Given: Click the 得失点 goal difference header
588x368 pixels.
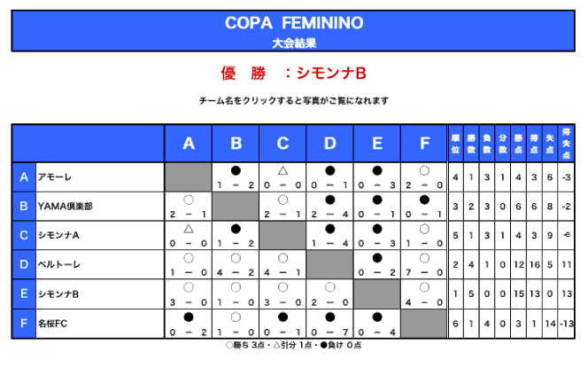Looking at the screenshot, I should point(566,143).
